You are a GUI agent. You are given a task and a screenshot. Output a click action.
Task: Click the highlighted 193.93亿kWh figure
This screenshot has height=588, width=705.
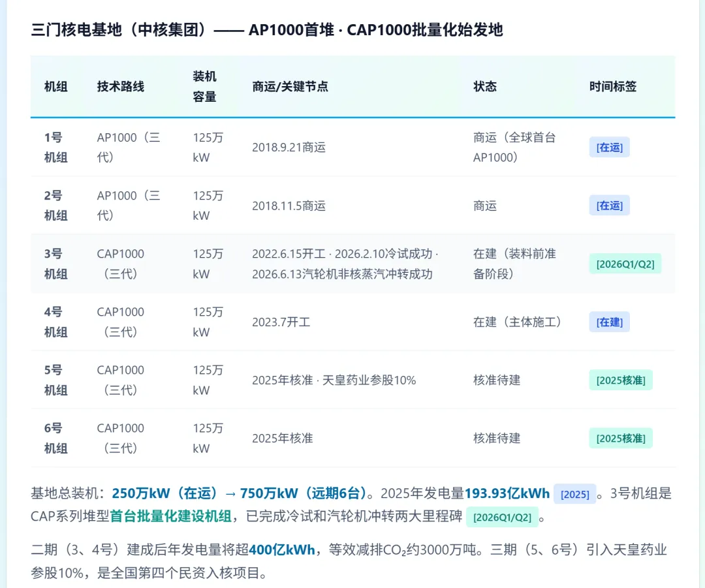tap(507, 493)
